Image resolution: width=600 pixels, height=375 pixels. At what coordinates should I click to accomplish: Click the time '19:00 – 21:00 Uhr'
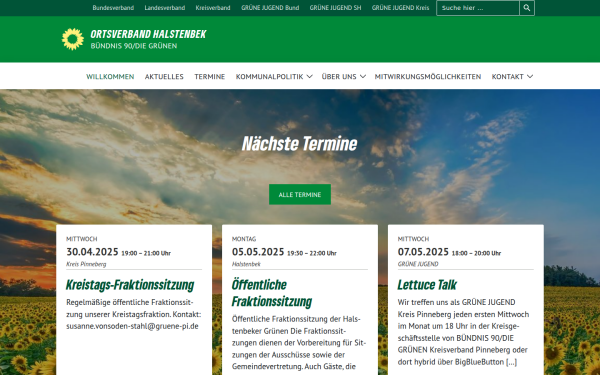[x=146, y=253]
